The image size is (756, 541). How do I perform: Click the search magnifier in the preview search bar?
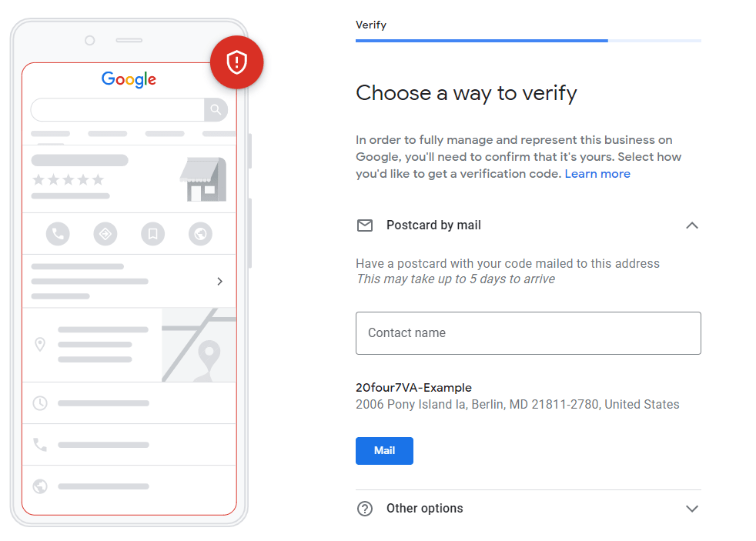click(x=216, y=109)
